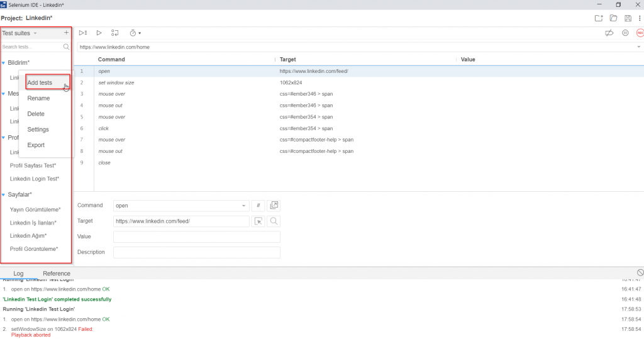Switch to the Log tab

point(18,273)
